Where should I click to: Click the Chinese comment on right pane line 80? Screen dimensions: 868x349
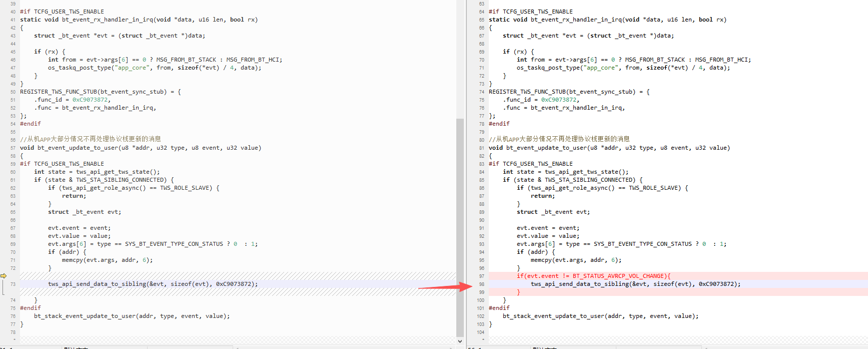pos(559,139)
